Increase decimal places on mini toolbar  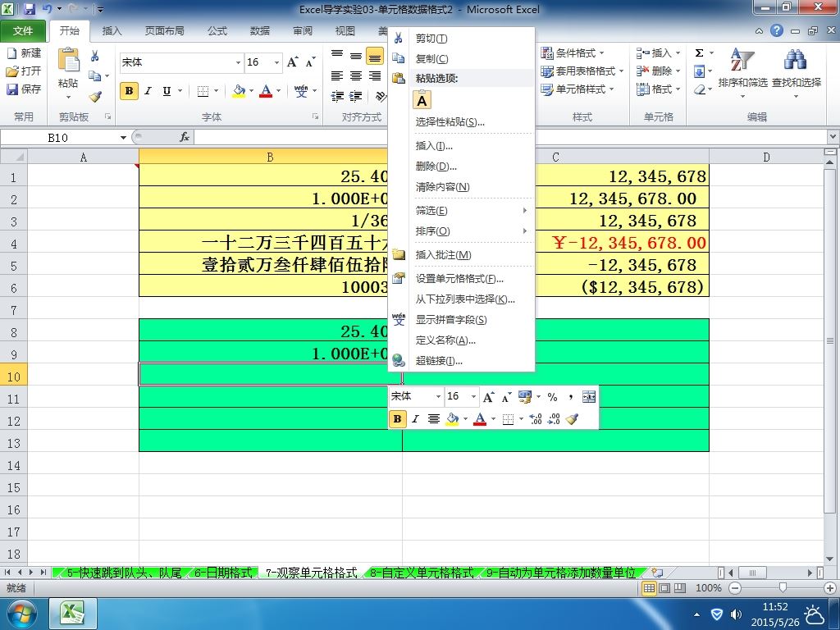tap(536, 419)
